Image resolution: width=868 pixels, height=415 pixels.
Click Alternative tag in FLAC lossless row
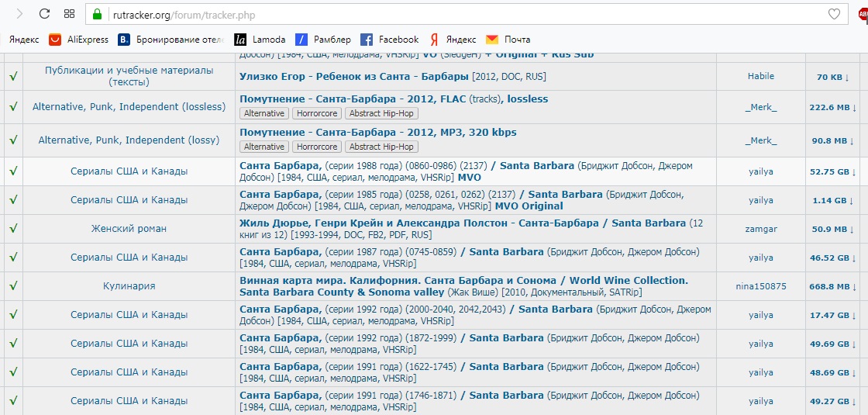tap(264, 113)
